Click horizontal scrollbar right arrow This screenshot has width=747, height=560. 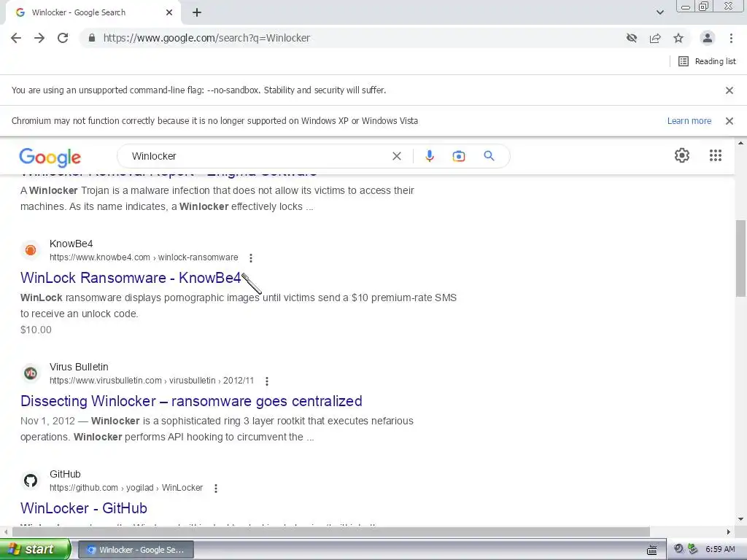pyautogui.click(x=729, y=532)
